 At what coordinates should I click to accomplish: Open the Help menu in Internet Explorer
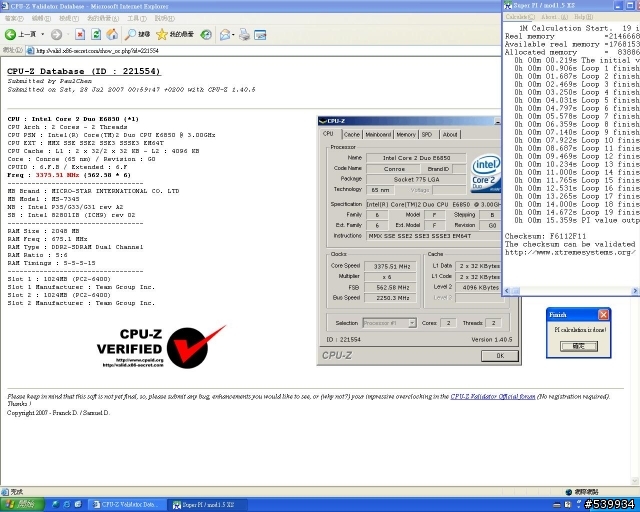164,18
